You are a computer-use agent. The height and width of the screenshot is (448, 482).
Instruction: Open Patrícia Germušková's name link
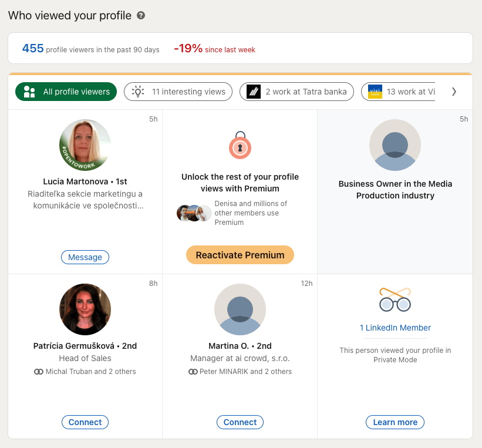pos(74,346)
